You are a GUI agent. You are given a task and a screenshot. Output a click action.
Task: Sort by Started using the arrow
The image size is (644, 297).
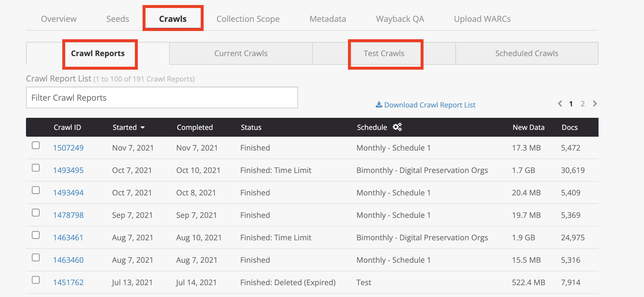coord(143,128)
